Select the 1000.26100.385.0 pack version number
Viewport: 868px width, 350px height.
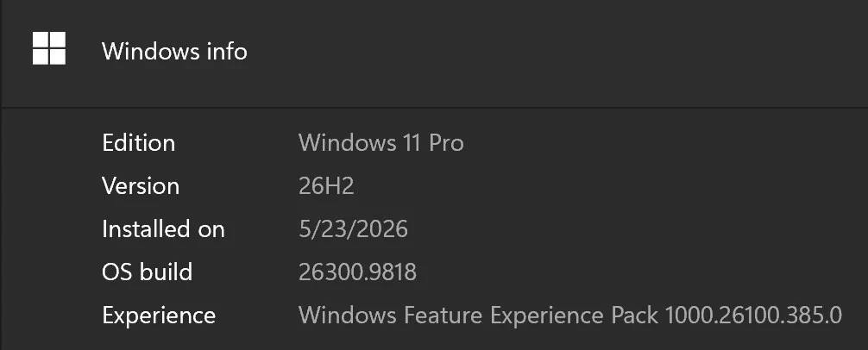click(753, 316)
